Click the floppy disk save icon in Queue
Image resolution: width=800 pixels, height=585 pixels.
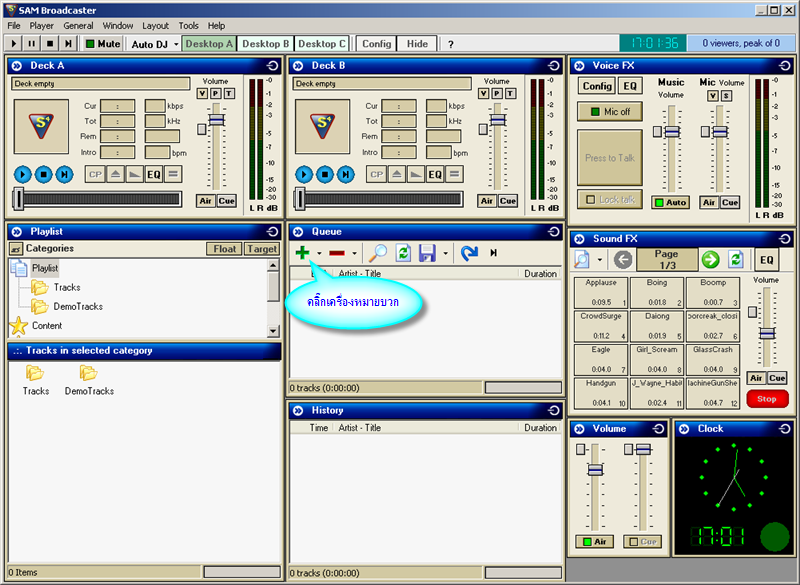coord(427,252)
